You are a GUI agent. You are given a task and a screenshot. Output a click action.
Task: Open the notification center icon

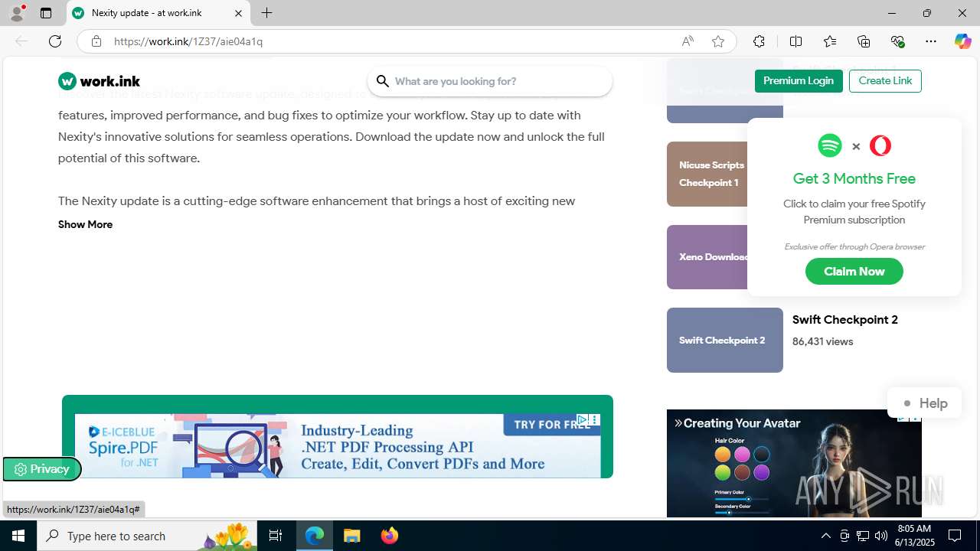955,536
